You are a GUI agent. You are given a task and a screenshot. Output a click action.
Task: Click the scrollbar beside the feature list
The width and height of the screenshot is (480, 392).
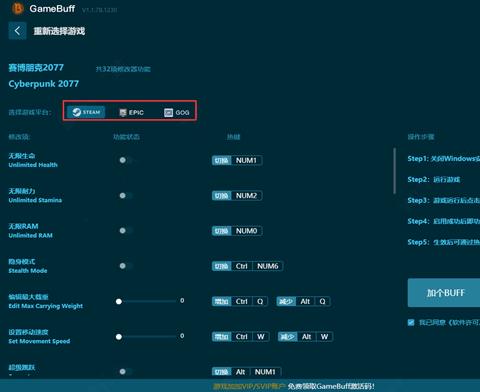coord(395,171)
